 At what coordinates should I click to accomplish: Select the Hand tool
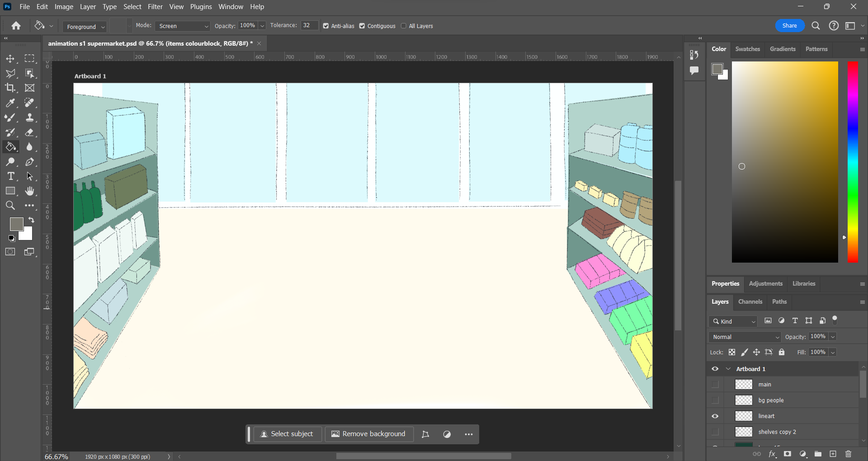pyautogui.click(x=29, y=191)
